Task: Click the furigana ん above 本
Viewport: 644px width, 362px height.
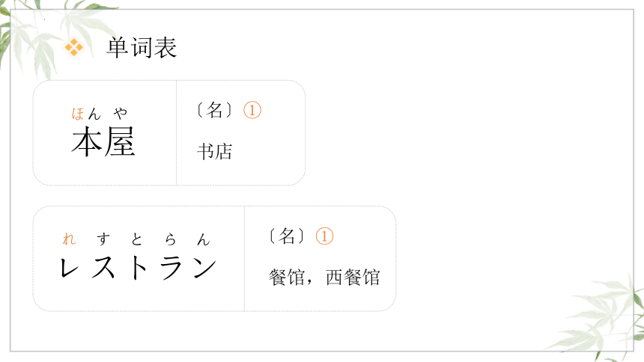Action: (x=94, y=113)
